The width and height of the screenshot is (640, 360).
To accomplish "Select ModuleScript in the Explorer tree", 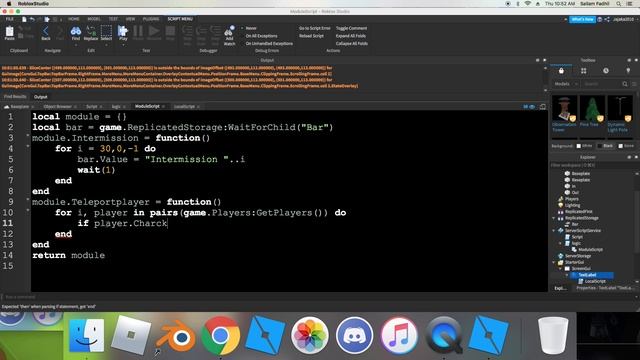I will coord(588,250).
